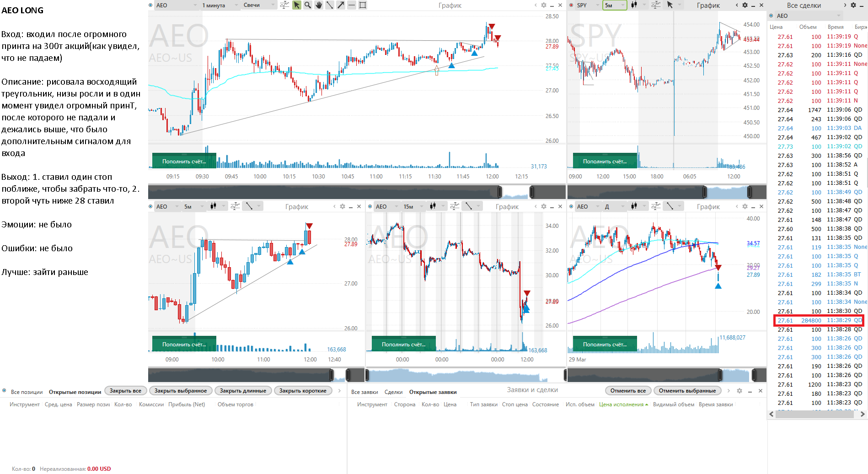Select line drawing tool in AEO daily chart

click(670, 206)
